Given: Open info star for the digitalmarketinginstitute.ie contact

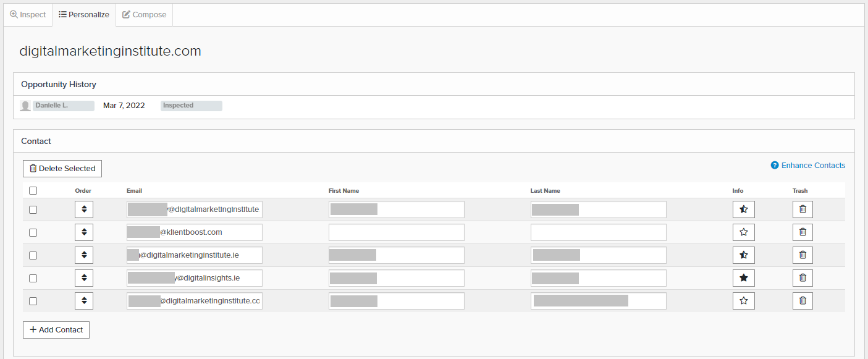Looking at the screenshot, I should coord(743,255).
